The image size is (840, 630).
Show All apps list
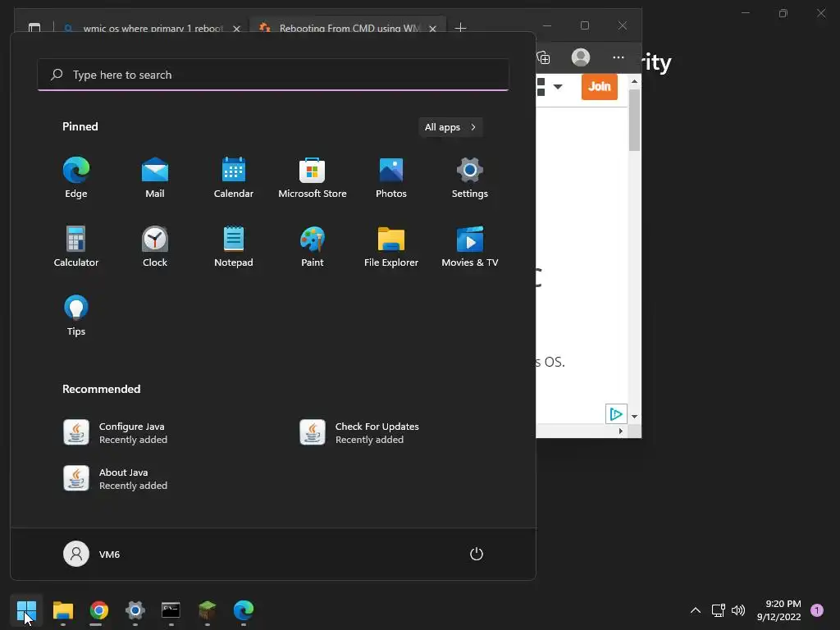pyautogui.click(x=450, y=127)
